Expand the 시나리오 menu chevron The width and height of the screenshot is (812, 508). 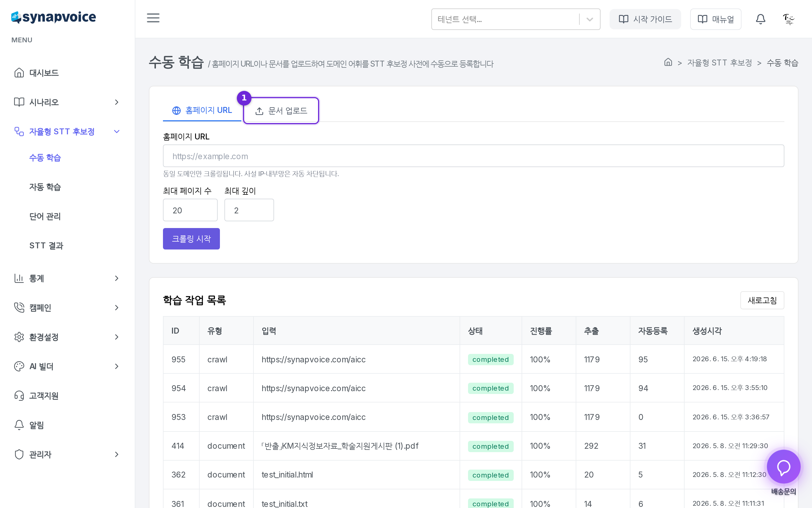[116, 102]
